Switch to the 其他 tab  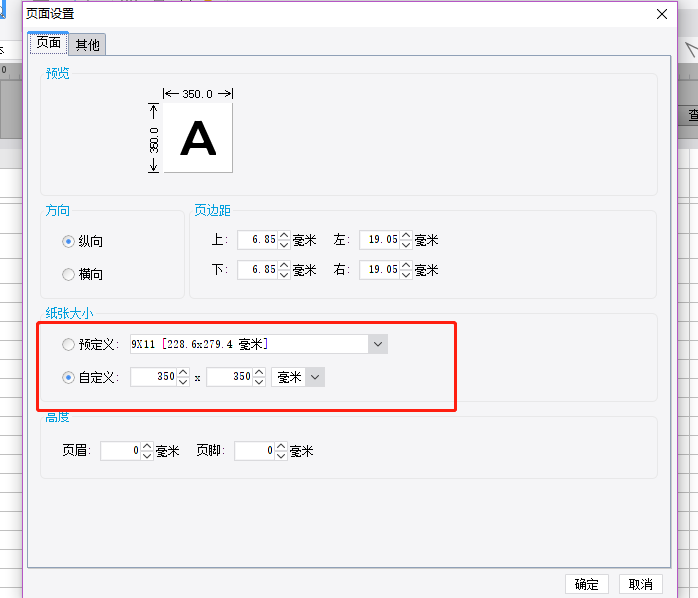pyautogui.click(x=87, y=45)
